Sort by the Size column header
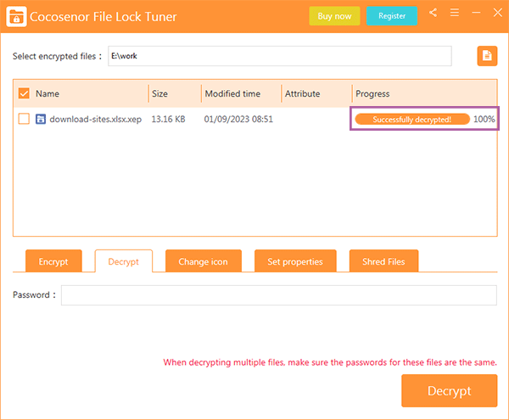Image resolution: width=509 pixels, height=420 pixels. [x=159, y=93]
